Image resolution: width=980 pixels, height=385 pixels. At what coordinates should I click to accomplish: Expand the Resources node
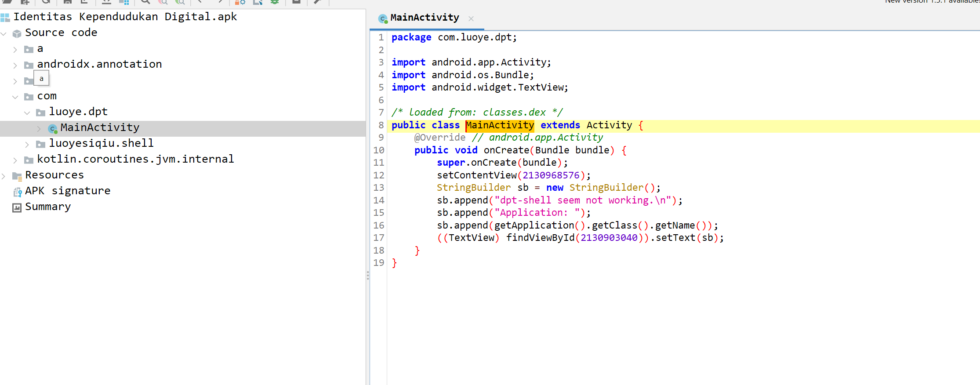click(4, 176)
